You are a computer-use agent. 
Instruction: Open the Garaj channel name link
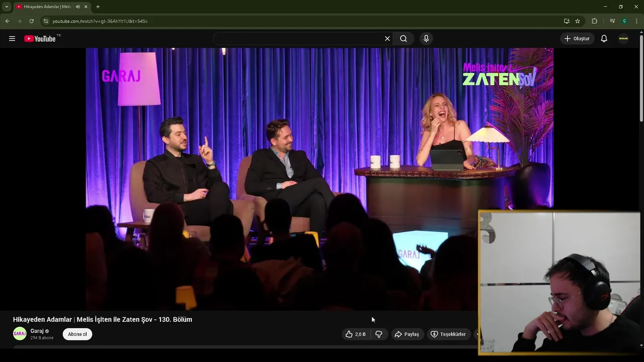pyautogui.click(x=37, y=331)
